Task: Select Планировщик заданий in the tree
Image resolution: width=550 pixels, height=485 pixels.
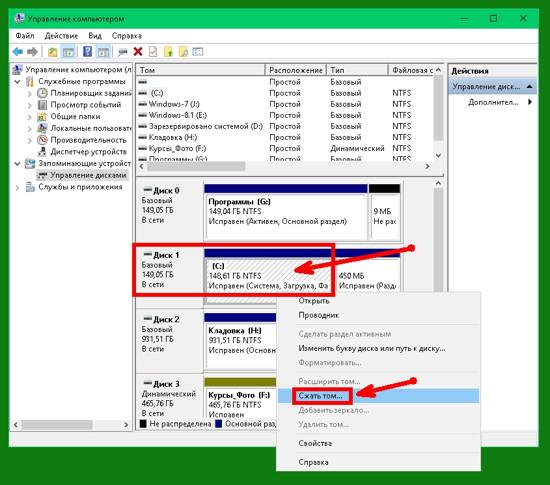Action: pyautogui.click(x=90, y=93)
